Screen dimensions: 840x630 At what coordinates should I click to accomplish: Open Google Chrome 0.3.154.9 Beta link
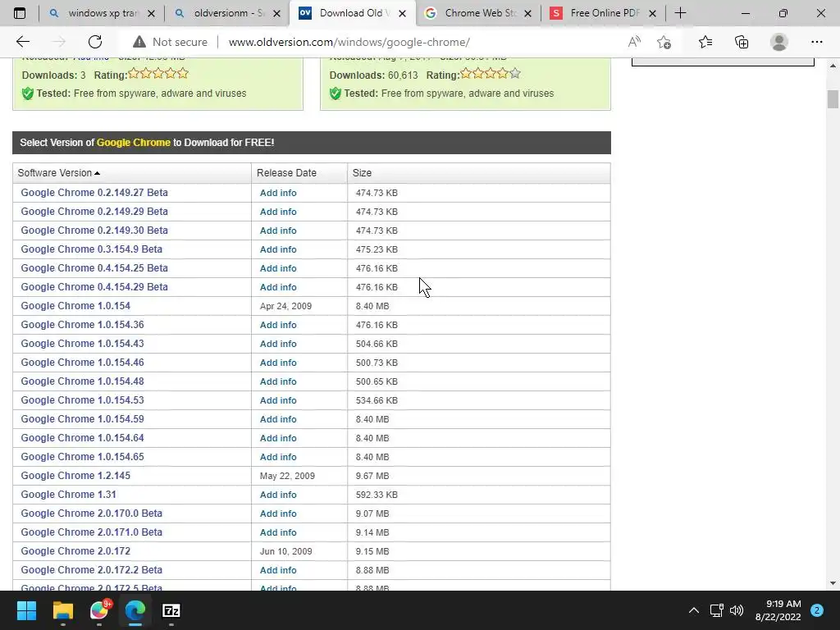[x=92, y=249]
